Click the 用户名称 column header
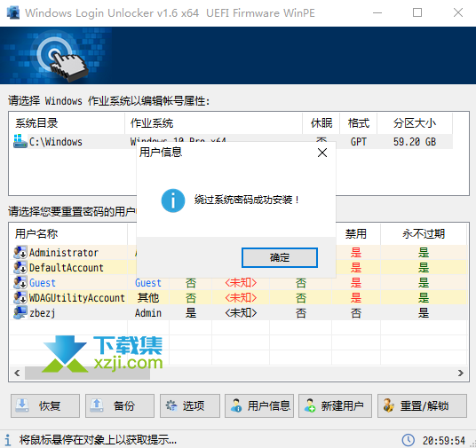 (68, 234)
